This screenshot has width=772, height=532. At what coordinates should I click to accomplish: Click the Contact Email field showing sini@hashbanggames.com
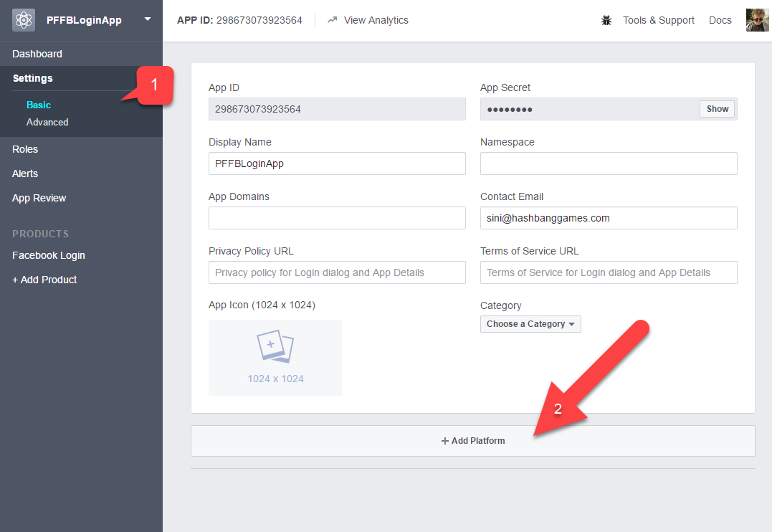pyautogui.click(x=609, y=218)
